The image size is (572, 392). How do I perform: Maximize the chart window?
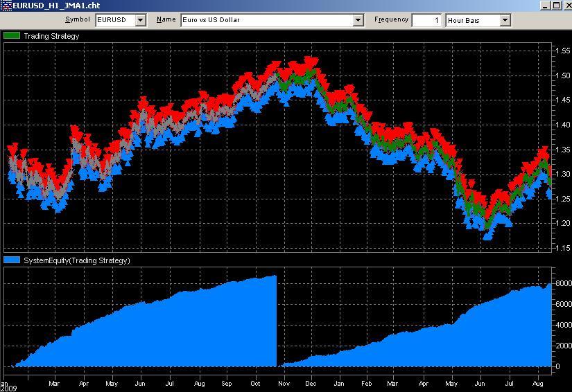[x=556, y=6]
